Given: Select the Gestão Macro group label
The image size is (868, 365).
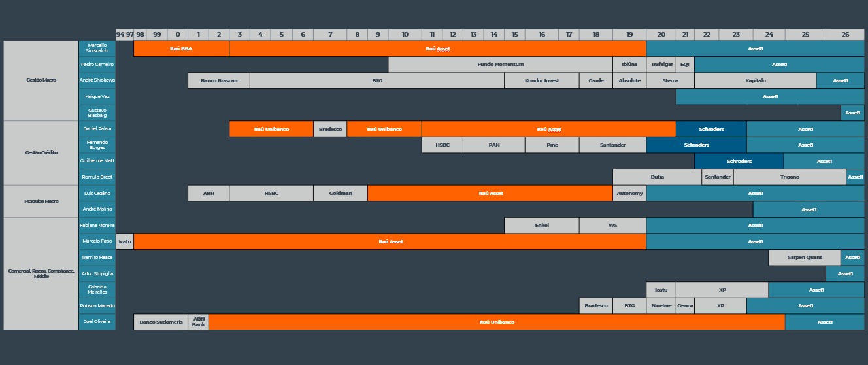Looking at the screenshot, I should pyautogui.click(x=41, y=80).
